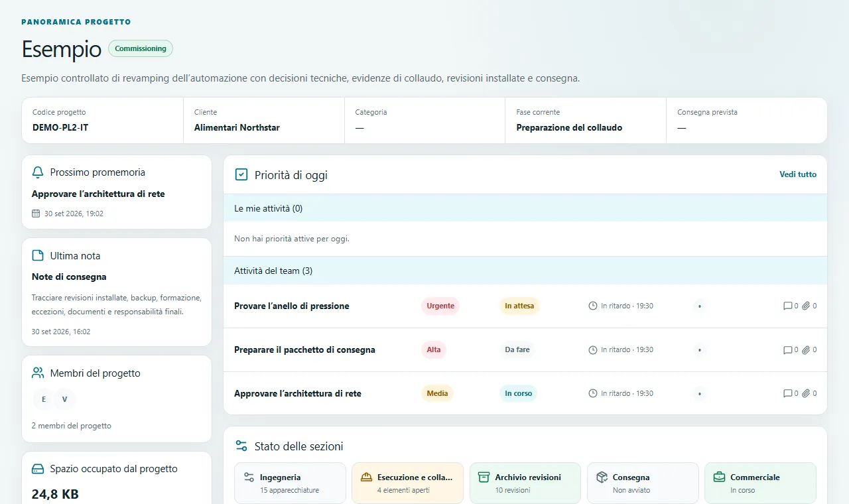This screenshot has height=504, width=849.
Task: Open task Provare l'anello di pressione
Action: pyautogui.click(x=525, y=306)
